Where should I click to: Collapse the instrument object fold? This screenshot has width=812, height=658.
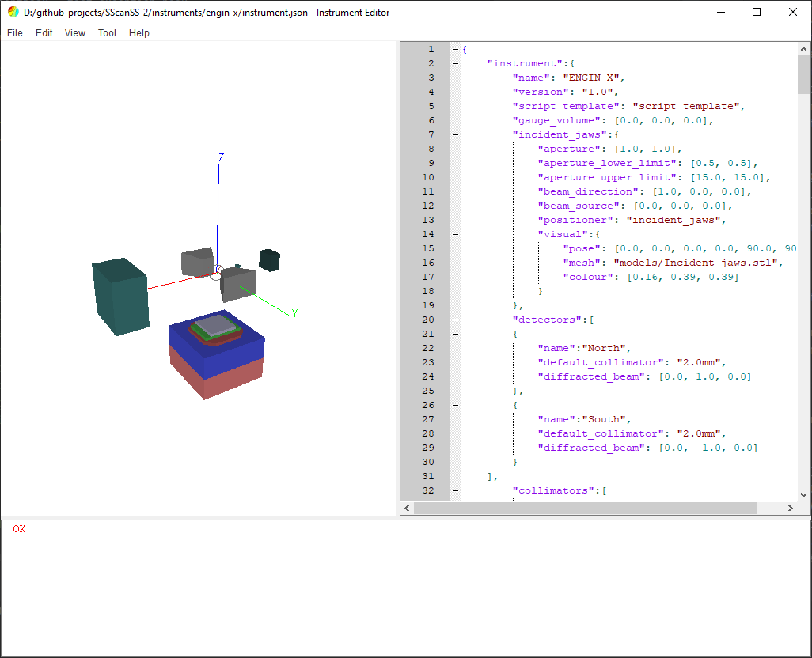[x=453, y=63]
